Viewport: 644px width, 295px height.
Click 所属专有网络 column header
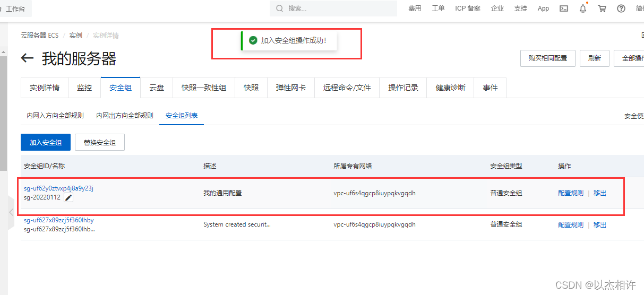(x=353, y=166)
